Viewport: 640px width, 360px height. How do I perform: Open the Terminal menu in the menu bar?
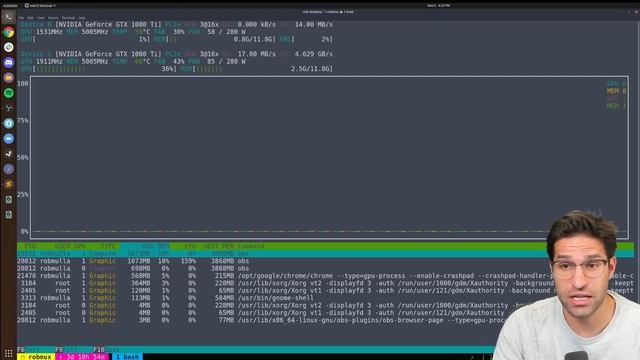coord(68,18)
